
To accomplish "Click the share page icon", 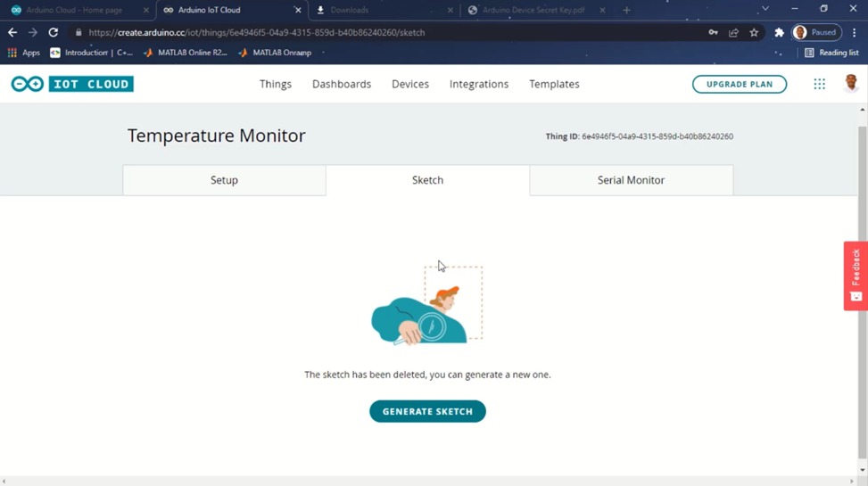I will (x=733, y=33).
